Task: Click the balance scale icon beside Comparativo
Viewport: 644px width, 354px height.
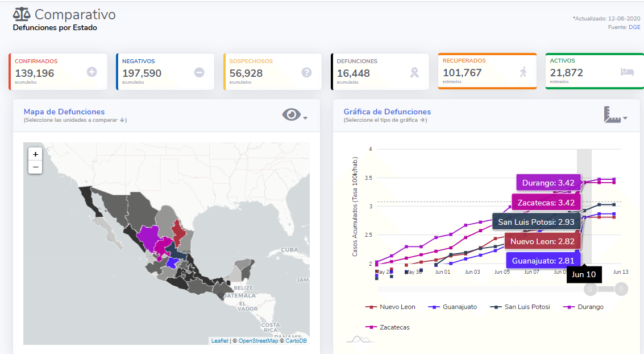Action: tap(22, 14)
